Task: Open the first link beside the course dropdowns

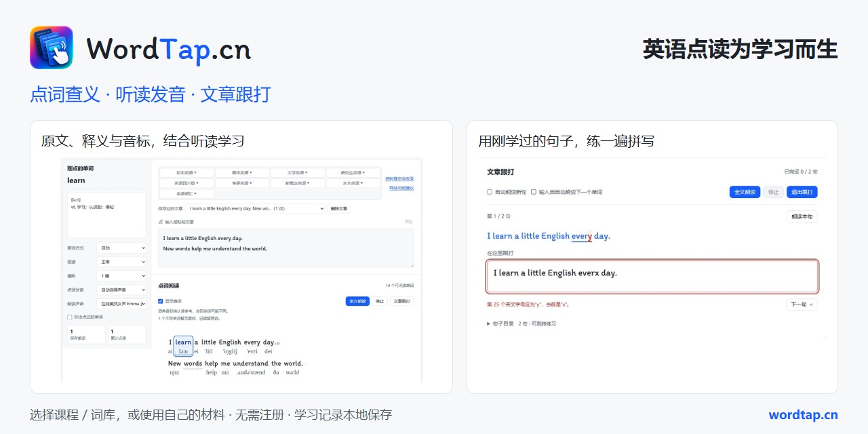Action: tap(399, 179)
